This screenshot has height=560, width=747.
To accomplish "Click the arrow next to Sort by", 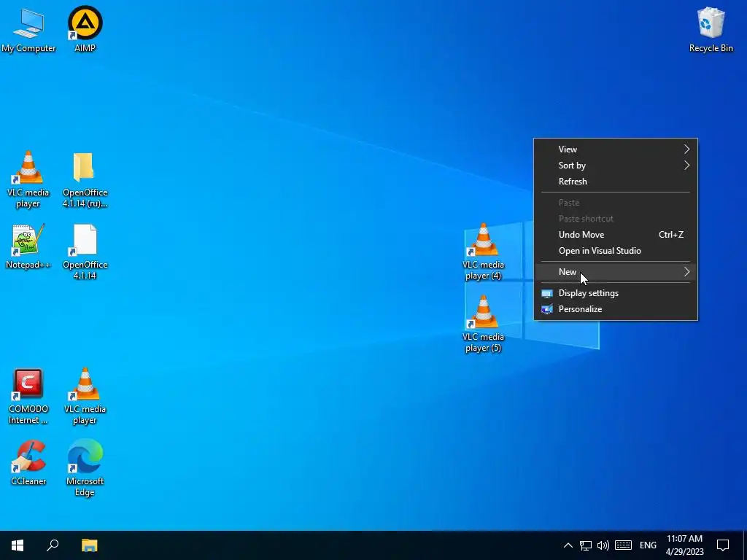I will [x=686, y=166].
